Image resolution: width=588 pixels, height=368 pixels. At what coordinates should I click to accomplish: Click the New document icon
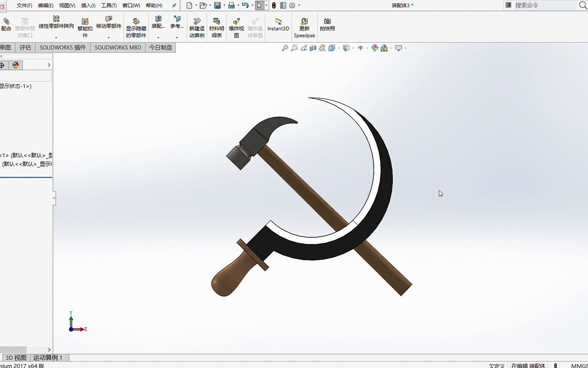pos(189,5)
